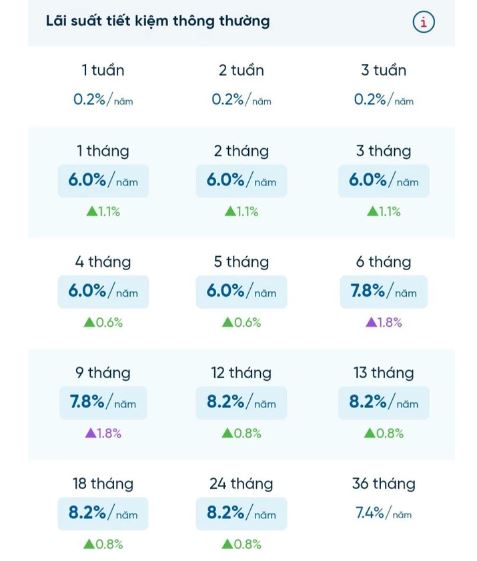Open the info icon beside savings rates title
Image resolution: width=477 pixels, height=561 pixels.
424,22
